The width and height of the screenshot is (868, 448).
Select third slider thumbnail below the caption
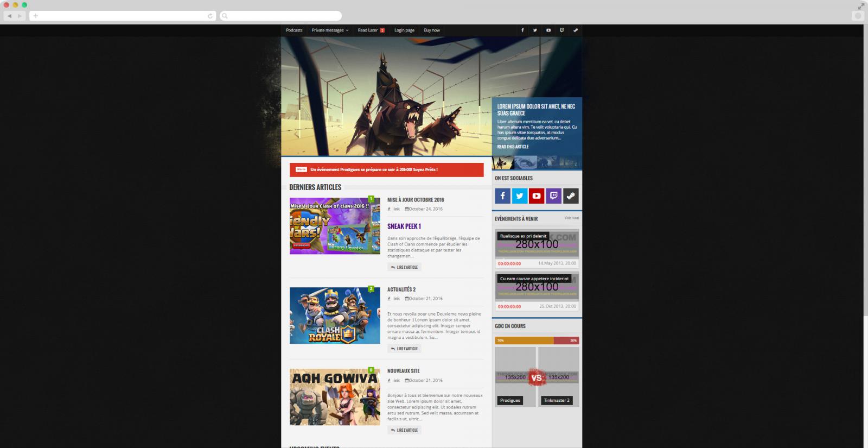click(548, 163)
